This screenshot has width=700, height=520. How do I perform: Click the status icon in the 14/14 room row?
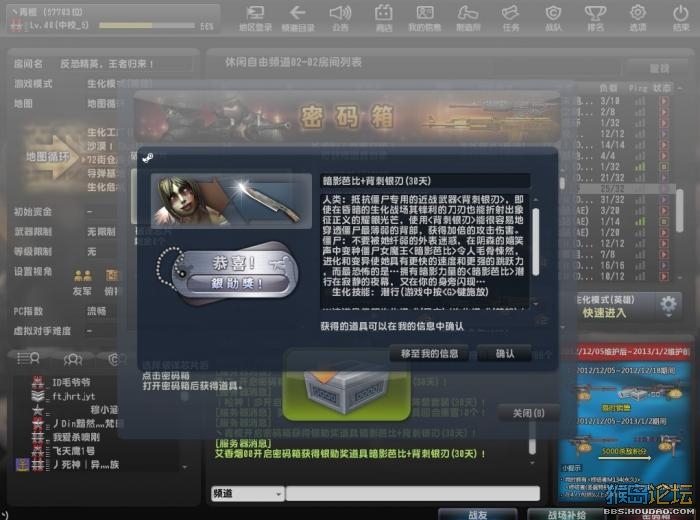664,145
